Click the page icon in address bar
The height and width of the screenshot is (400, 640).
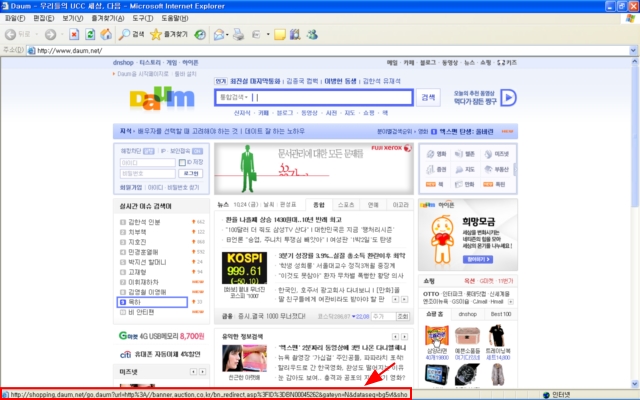tap(31, 51)
